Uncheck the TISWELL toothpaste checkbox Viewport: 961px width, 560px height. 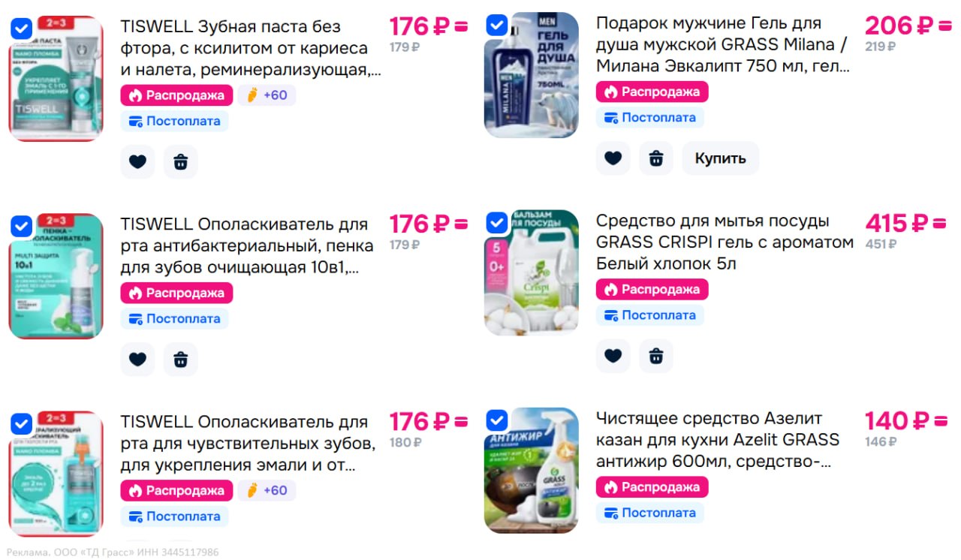tap(22, 29)
